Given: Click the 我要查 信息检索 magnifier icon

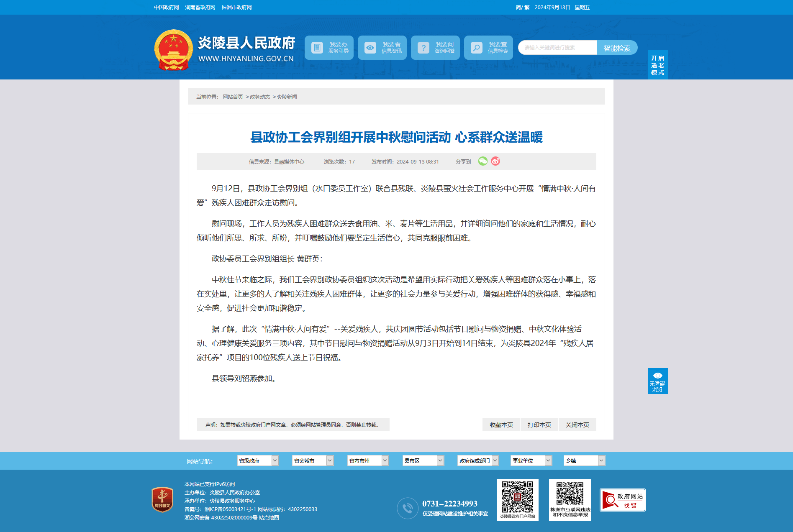Looking at the screenshot, I should [477, 48].
